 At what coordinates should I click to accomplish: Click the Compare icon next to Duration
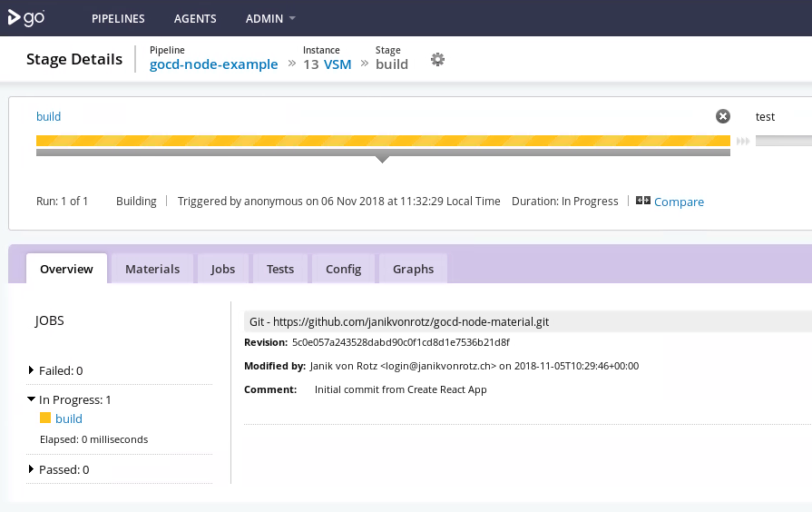coord(643,201)
